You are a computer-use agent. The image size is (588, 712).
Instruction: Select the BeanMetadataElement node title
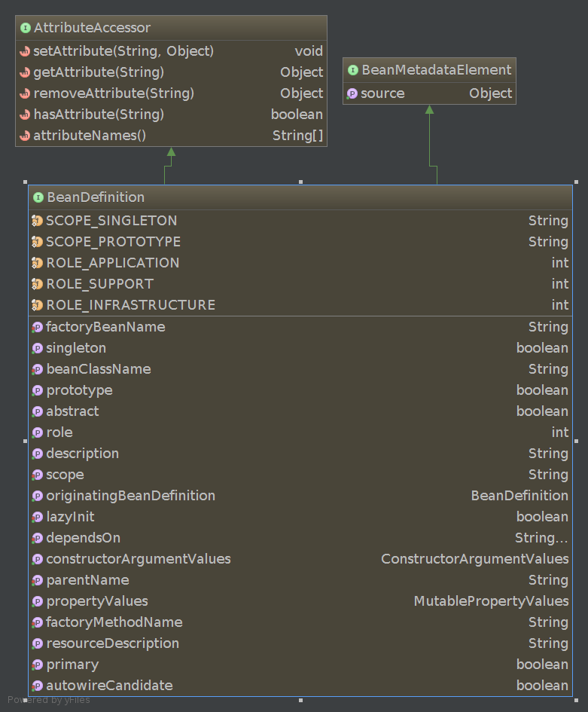point(437,70)
